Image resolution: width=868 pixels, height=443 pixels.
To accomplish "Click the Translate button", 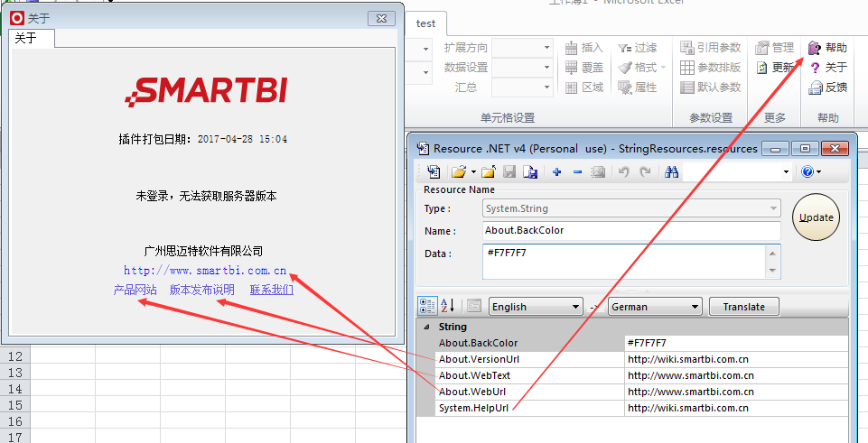I will pos(743,307).
